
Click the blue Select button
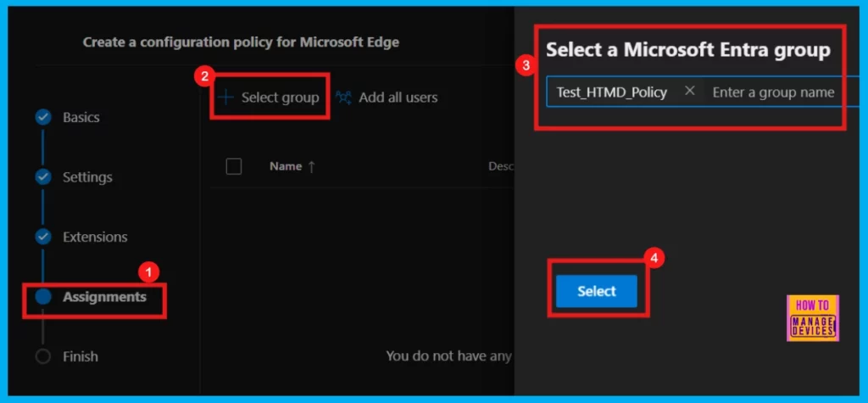point(597,291)
